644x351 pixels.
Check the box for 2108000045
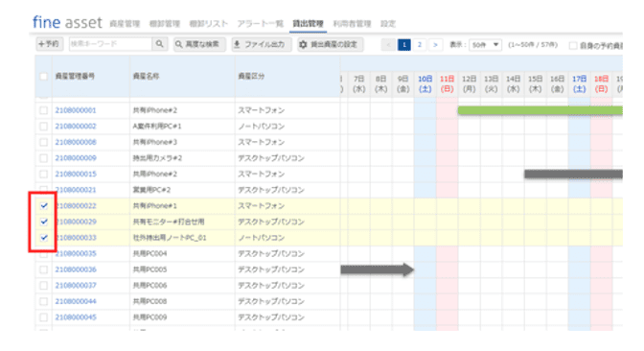(x=43, y=317)
